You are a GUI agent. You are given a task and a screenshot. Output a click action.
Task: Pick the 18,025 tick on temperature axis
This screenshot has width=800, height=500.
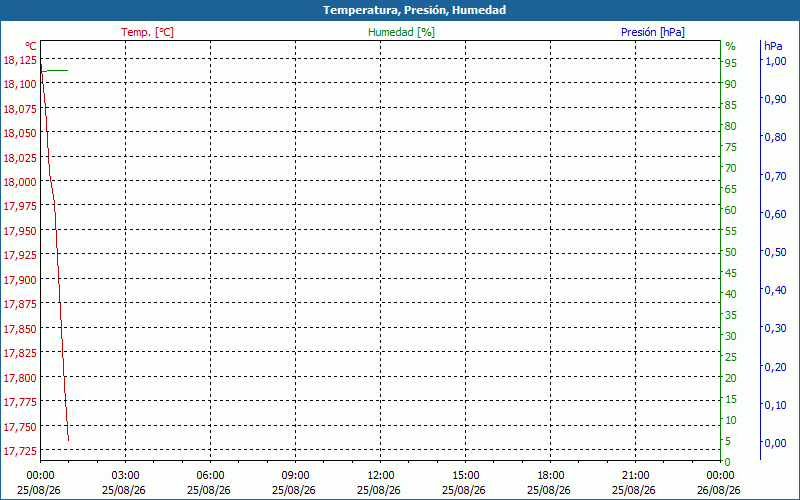point(20,158)
